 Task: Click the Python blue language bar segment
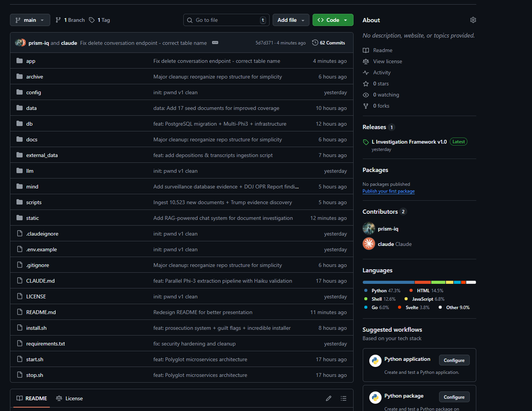[x=388, y=282]
